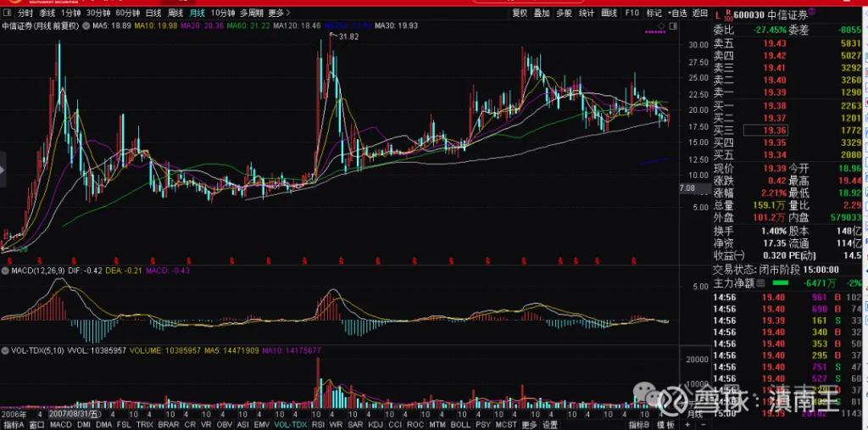Select the 月线 monthly period
Image resolution: width=868 pixels, height=430 pixels.
click(x=197, y=13)
